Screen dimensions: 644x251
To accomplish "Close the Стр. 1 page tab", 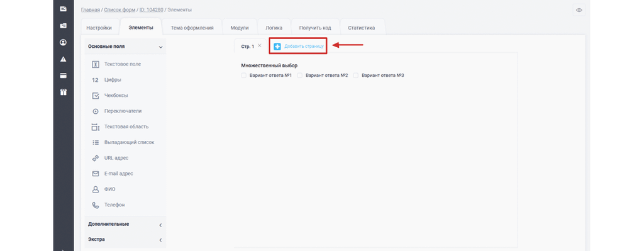I will point(260,45).
